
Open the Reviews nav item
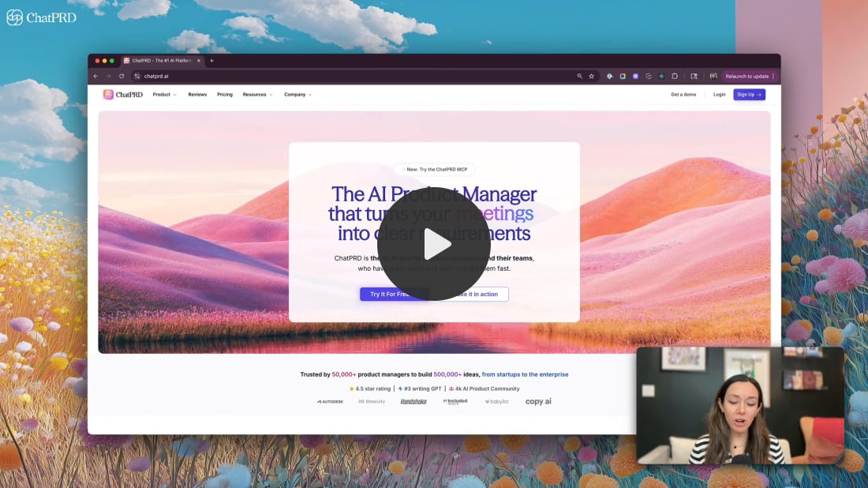pos(197,95)
